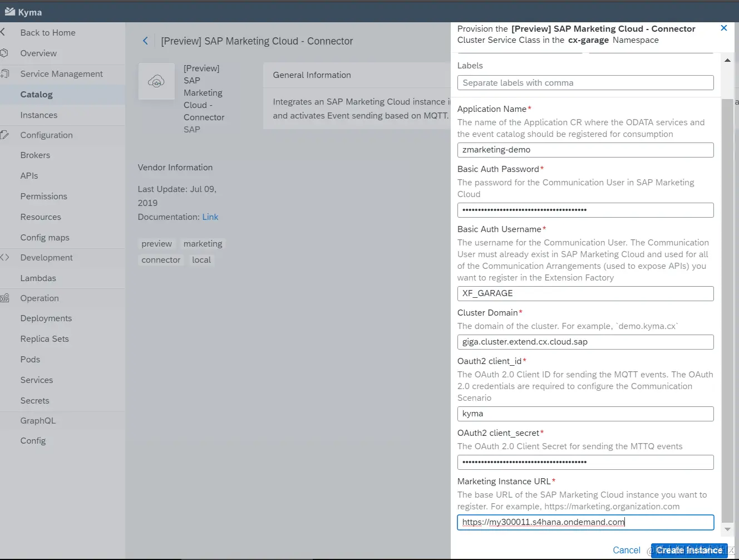
Task: Open Instances in the sidebar
Action: pyautogui.click(x=39, y=115)
